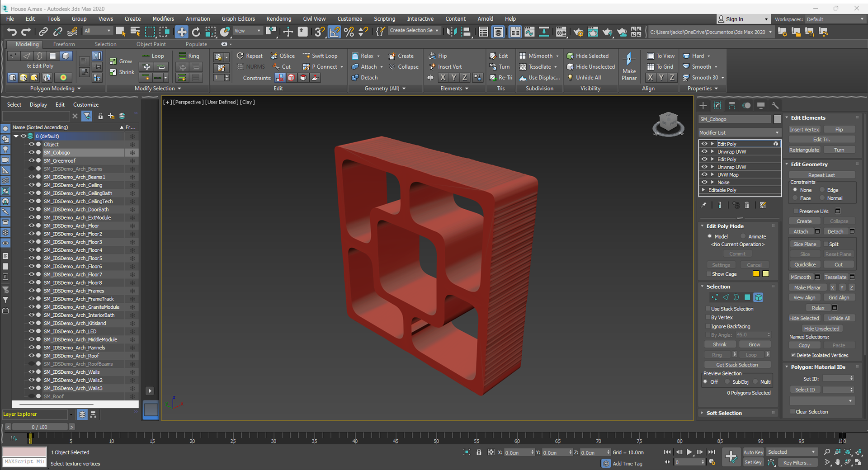Select the Element sub-object level icon
This screenshot has width=868, height=470.
(759, 297)
